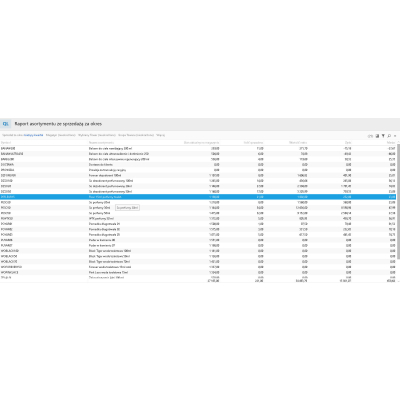Screen dimensions: 400x400
Task: Sort by the Zysk column header
Action: point(348,143)
